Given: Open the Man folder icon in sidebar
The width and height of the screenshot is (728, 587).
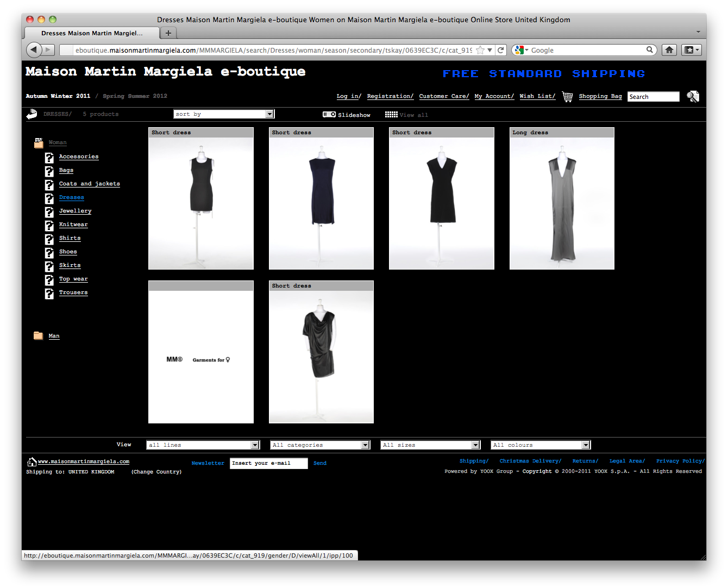Looking at the screenshot, I should (x=39, y=335).
